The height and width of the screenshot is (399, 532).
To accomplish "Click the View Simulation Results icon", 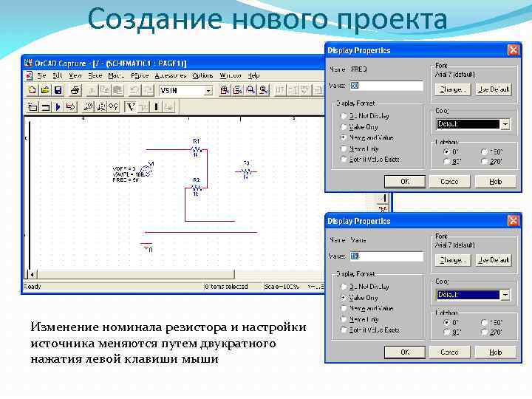I will tap(71, 107).
